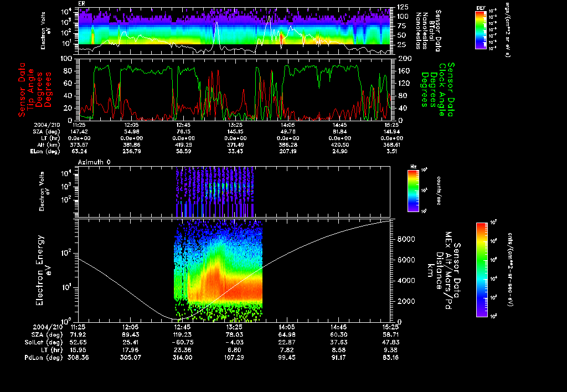The height and width of the screenshot is (392, 567).
Task: Click the 2004/210 date label under angle plot
Action: pyautogui.click(x=46, y=126)
